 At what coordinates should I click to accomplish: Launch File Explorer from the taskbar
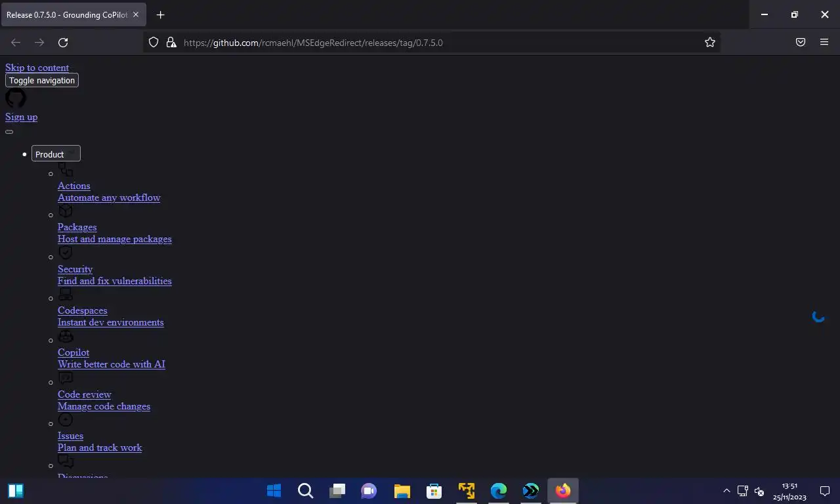(402, 491)
